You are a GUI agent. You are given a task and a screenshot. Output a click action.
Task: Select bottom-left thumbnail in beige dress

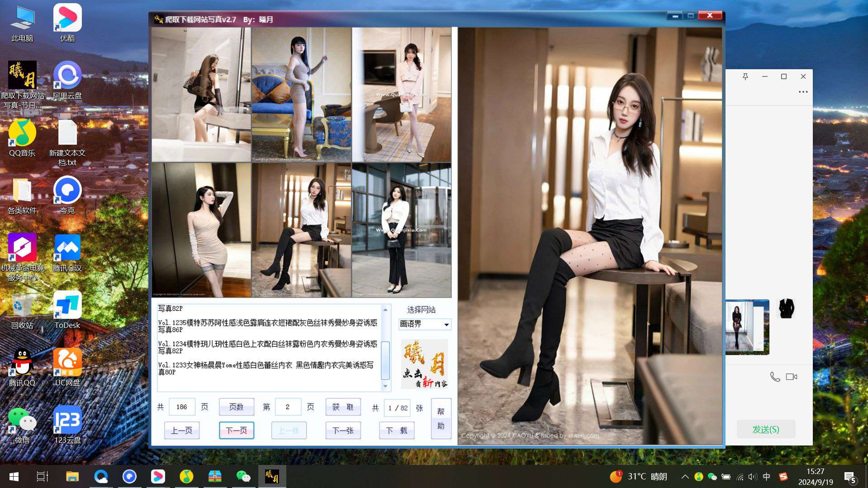[x=201, y=230]
